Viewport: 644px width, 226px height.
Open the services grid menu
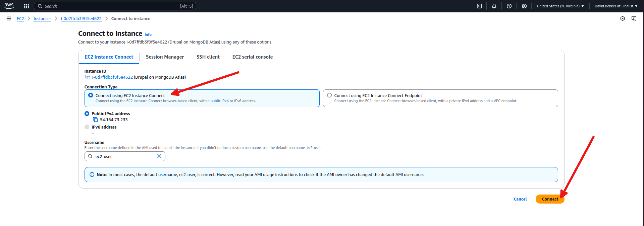26,6
